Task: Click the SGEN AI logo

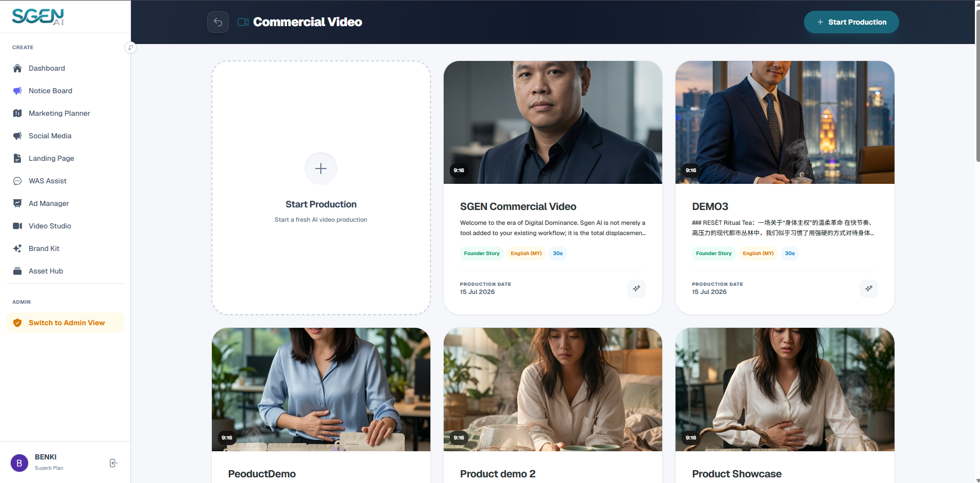Action: tap(38, 17)
